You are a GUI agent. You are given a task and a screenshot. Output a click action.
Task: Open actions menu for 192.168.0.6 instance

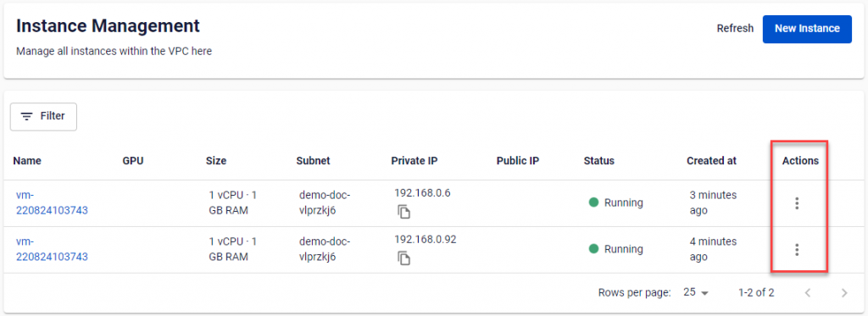pyautogui.click(x=797, y=203)
